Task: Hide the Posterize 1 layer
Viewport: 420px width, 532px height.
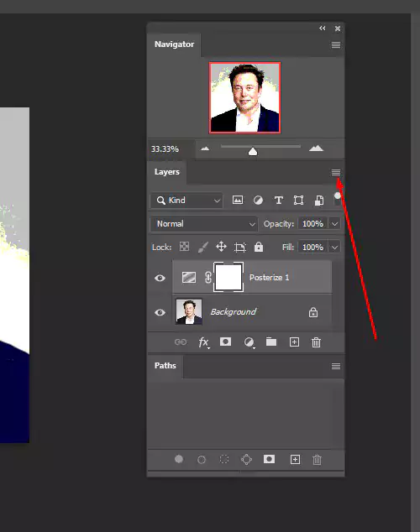Action: pyautogui.click(x=160, y=278)
